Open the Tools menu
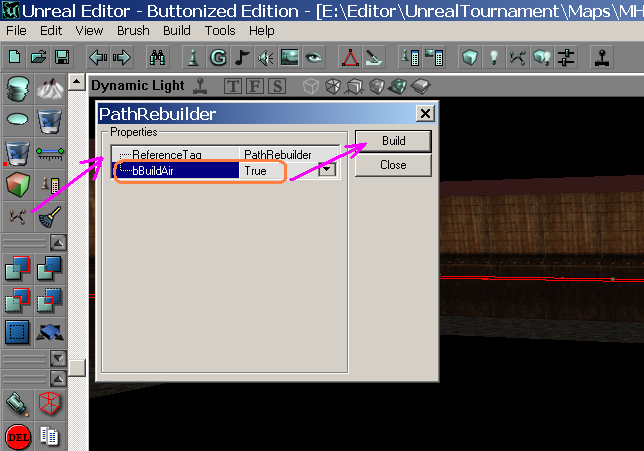Screen dimensions: 644x451 pyautogui.click(x=220, y=31)
